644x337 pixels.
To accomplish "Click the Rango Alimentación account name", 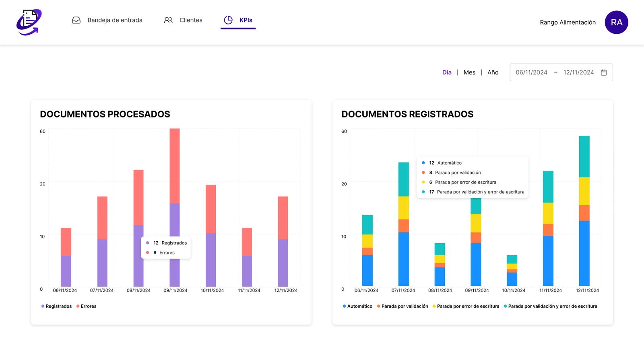I will [568, 23].
